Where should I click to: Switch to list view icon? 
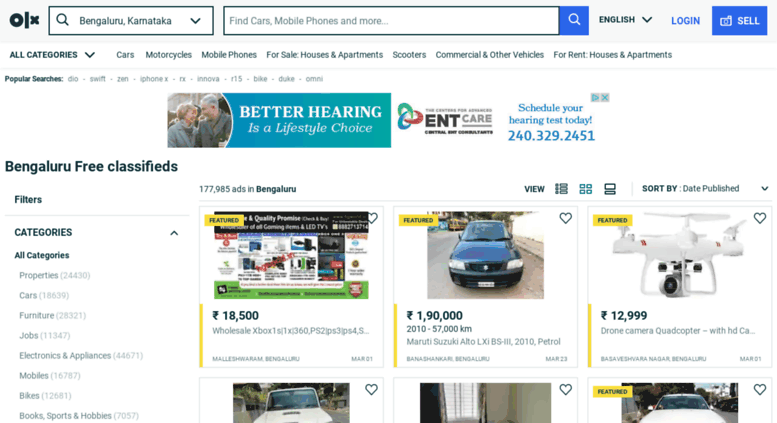coord(561,189)
